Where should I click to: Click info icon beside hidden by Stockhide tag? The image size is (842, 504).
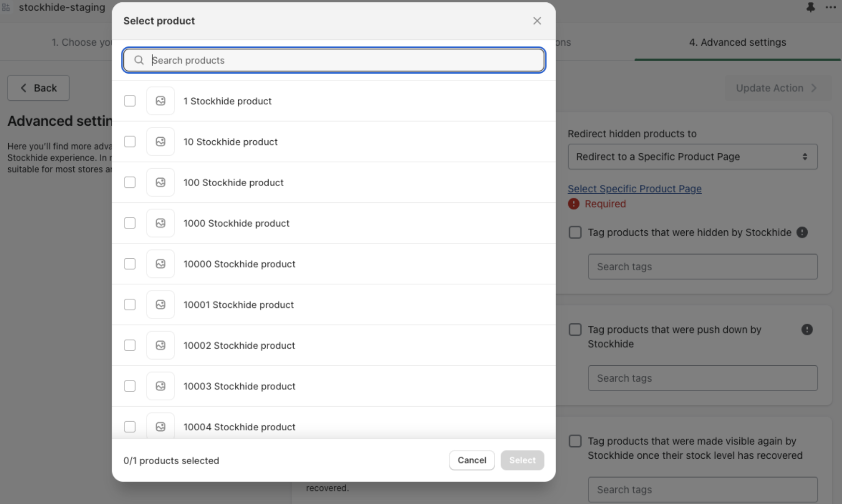[x=802, y=232]
